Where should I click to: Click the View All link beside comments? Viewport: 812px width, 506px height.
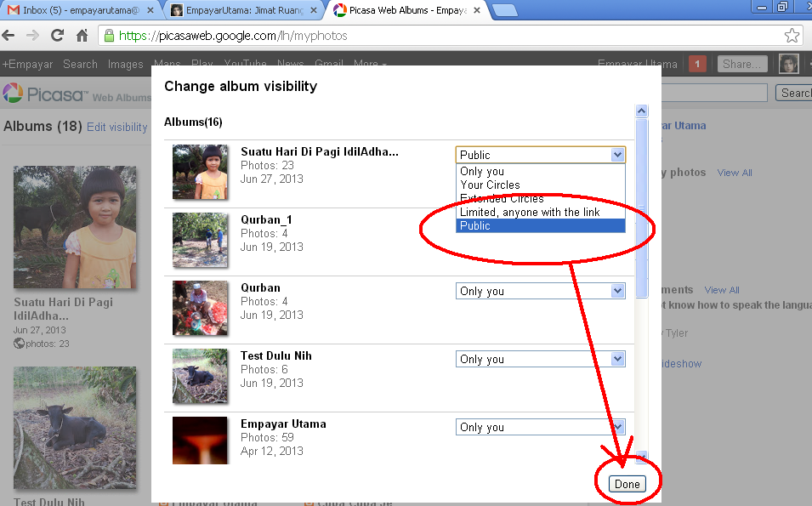click(722, 290)
